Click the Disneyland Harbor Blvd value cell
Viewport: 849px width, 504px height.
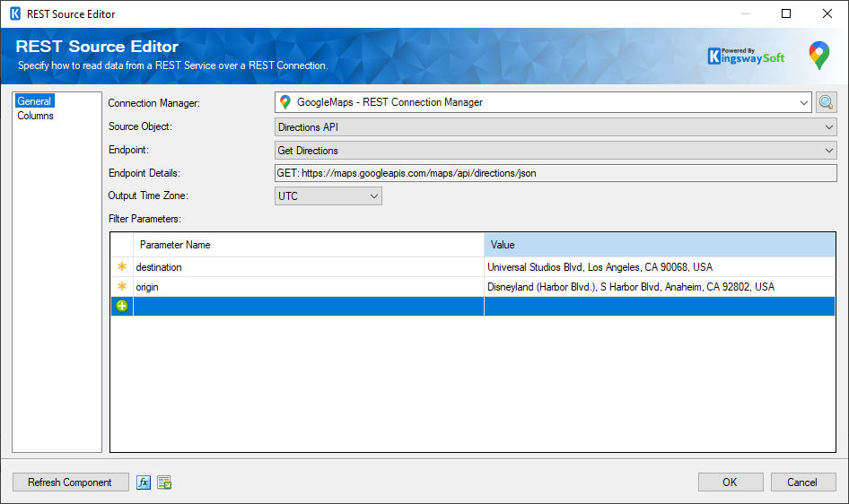660,287
